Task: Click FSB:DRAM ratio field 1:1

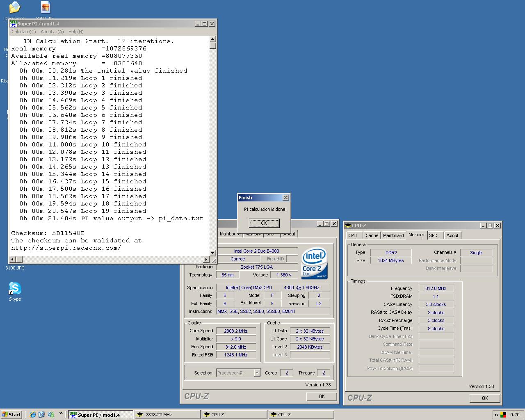Action: [x=436, y=297]
